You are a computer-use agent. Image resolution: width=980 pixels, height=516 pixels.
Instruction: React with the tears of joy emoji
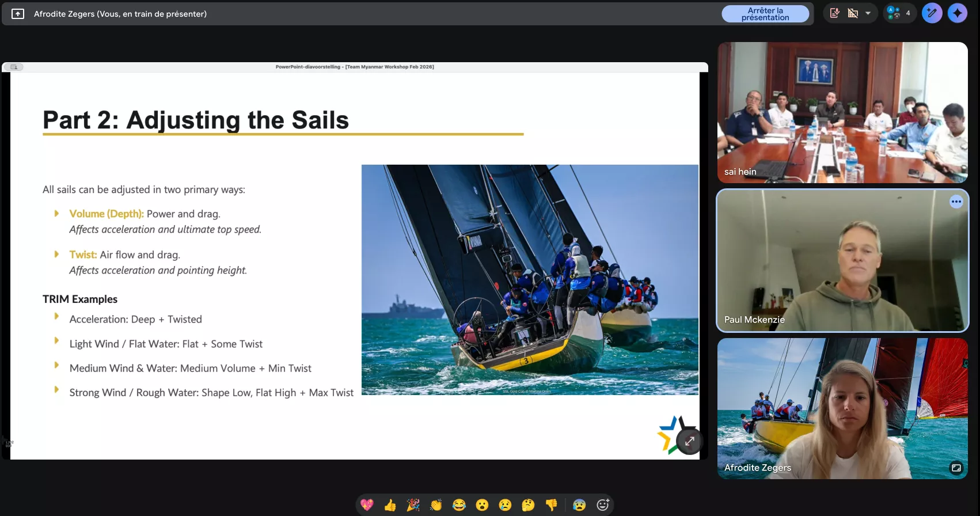tap(459, 505)
